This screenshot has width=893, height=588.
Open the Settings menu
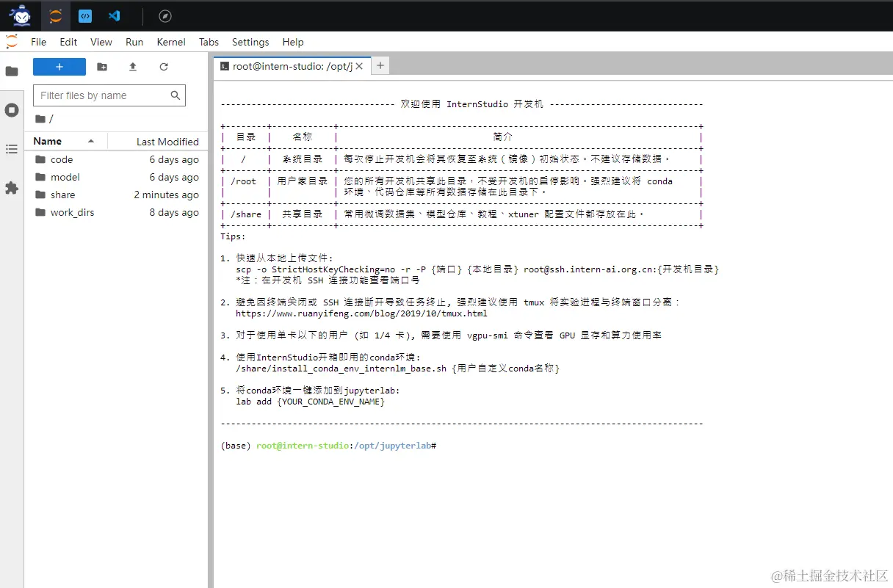(250, 42)
